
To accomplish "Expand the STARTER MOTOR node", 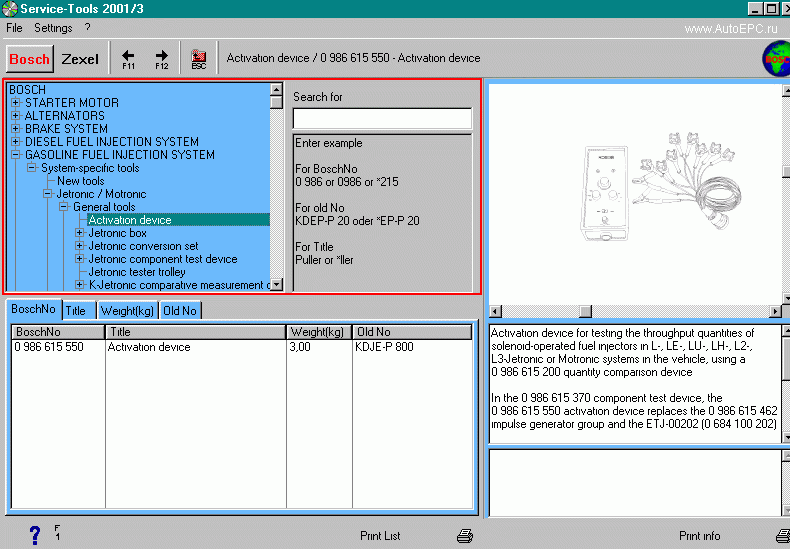I will [x=16, y=103].
